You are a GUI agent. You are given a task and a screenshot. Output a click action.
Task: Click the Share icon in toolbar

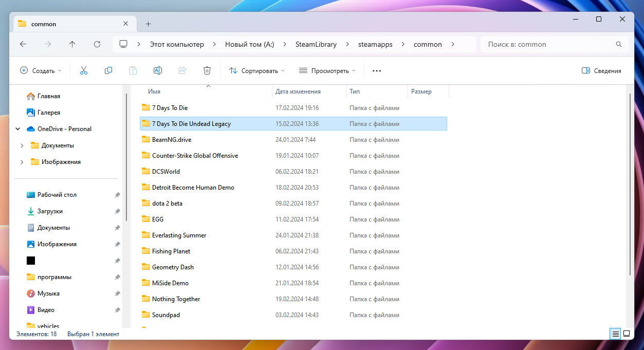click(x=182, y=70)
